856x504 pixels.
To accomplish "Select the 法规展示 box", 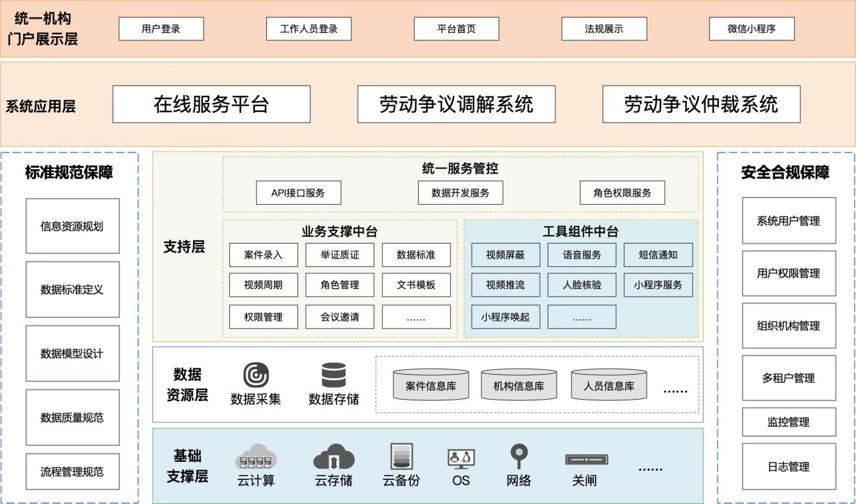I will pyautogui.click(x=604, y=29).
